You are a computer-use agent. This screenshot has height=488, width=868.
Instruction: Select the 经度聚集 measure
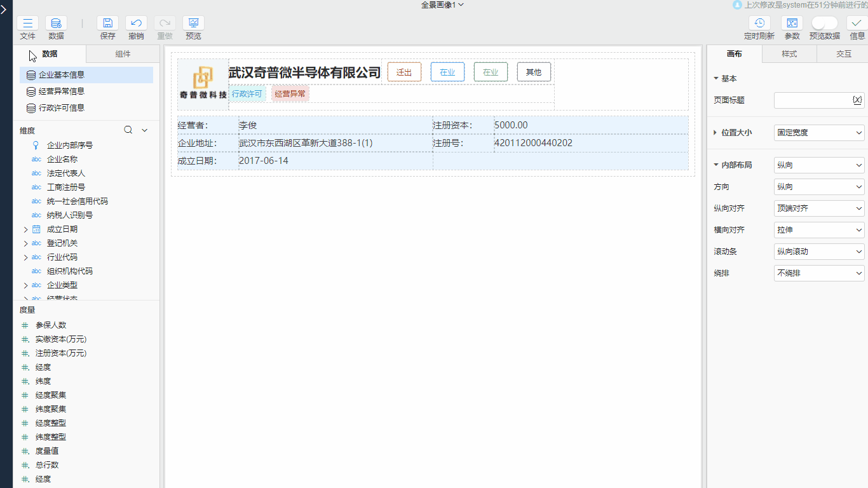51,395
